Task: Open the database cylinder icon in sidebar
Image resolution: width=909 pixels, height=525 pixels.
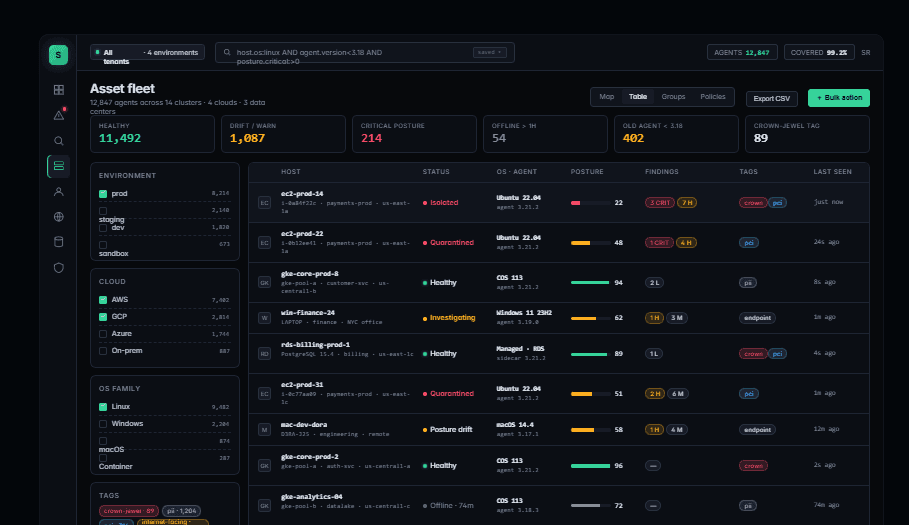Action: [x=59, y=242]
